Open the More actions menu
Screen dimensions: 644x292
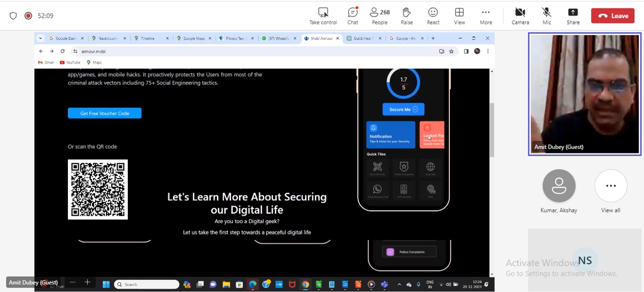click(x=486, y=16)
